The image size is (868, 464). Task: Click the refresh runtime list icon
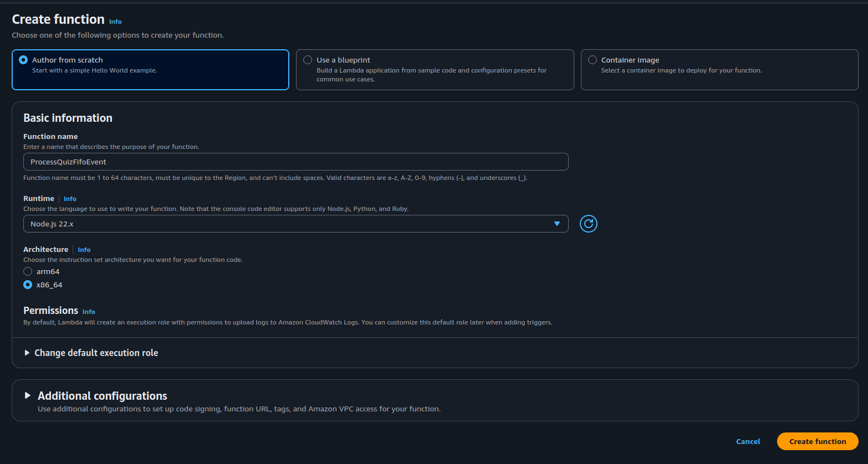click(x=588, y=224)
